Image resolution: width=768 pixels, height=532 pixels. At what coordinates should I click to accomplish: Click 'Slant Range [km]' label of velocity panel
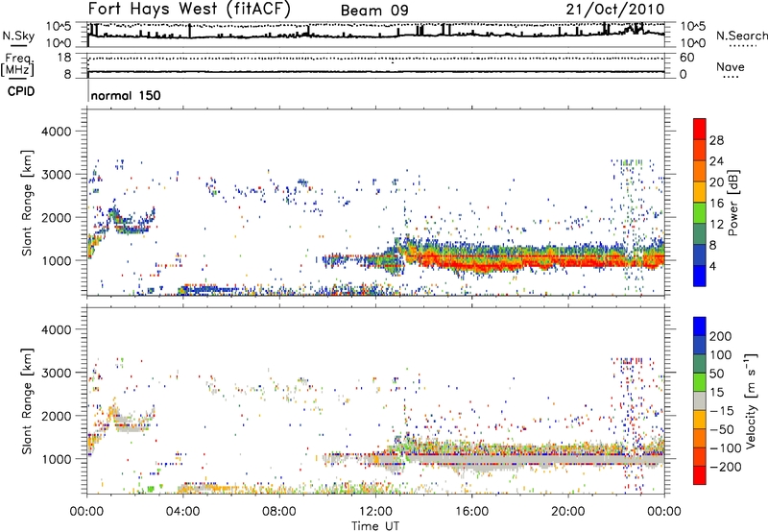[27, 401]
